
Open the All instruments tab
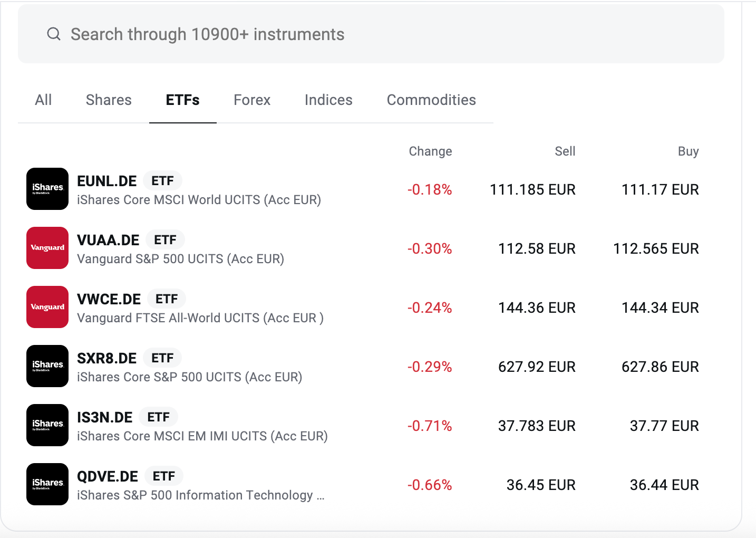[43, 100]
